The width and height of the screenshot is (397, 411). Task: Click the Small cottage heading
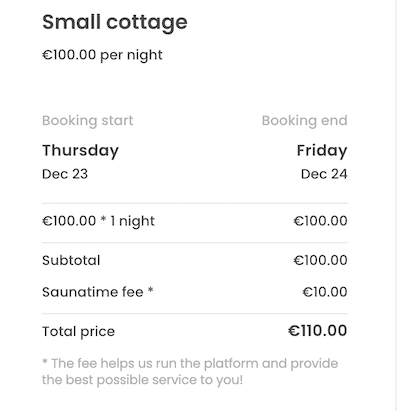[x=115, y=23]
